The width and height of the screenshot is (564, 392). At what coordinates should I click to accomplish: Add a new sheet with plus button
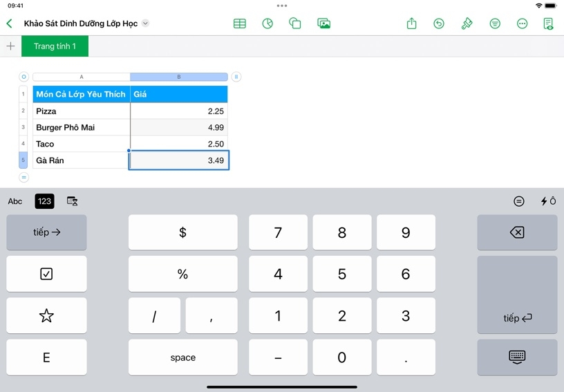(10, 46)
